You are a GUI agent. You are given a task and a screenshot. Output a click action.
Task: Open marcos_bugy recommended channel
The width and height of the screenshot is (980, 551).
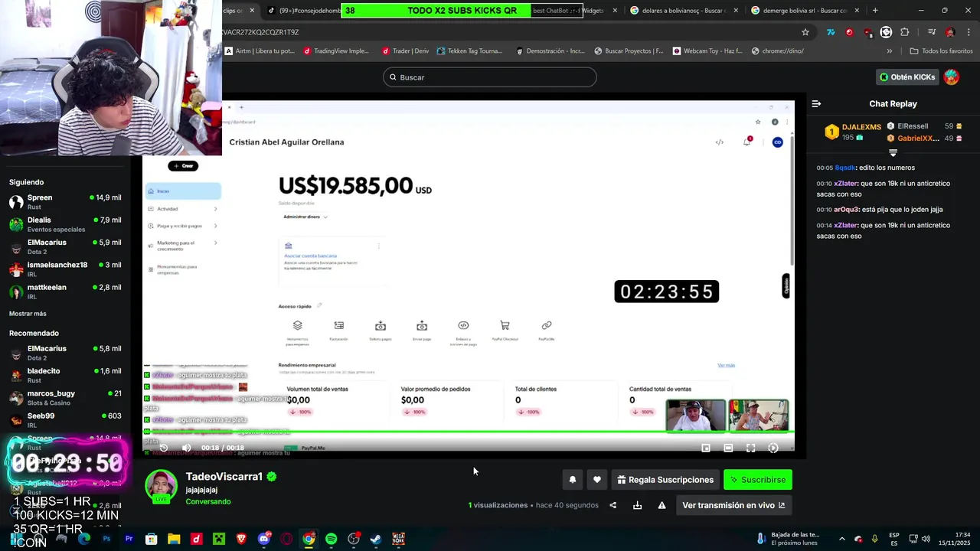coord(65,398)
